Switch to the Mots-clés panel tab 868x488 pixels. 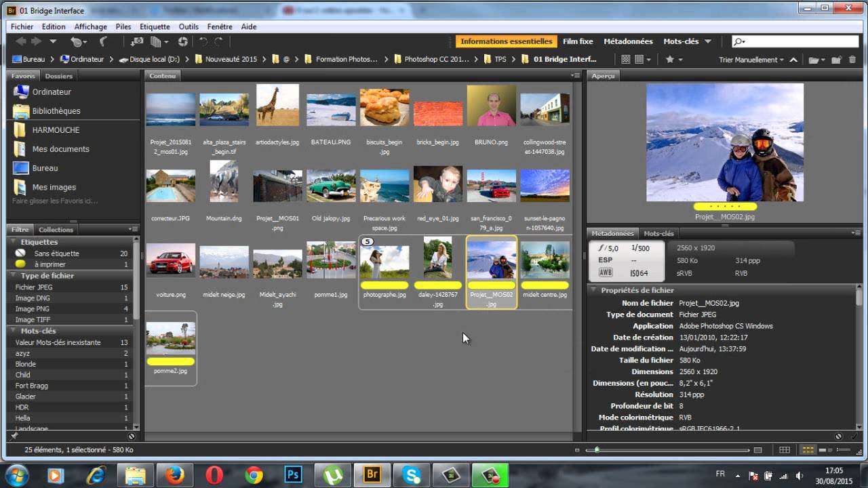[x=658, y=233]
